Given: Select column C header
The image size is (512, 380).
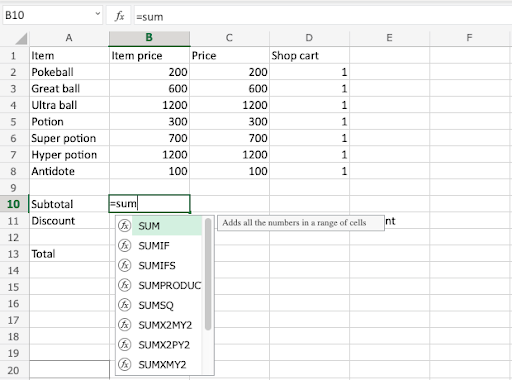Looking at the screenshot, I should click(229, 38).
